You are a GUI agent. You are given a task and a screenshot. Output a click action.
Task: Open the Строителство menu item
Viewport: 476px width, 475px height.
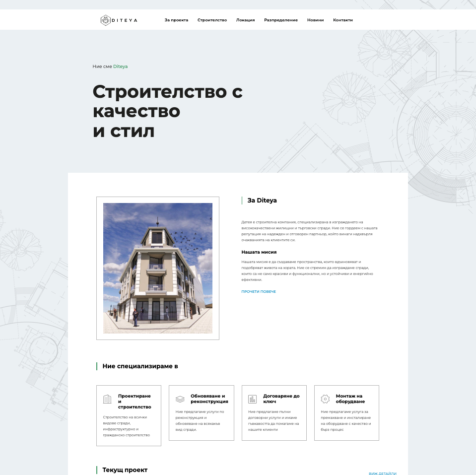click(212, 20)
